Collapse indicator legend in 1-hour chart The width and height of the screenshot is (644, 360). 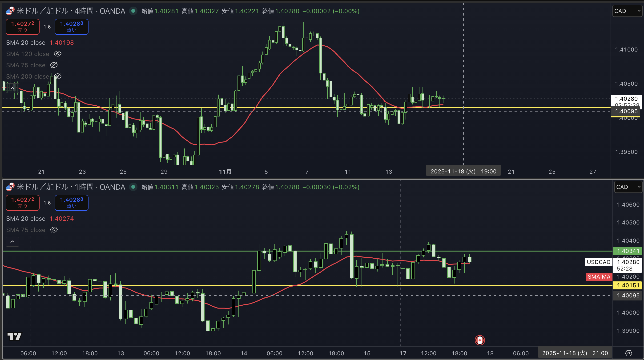click(x=12, y=242)
